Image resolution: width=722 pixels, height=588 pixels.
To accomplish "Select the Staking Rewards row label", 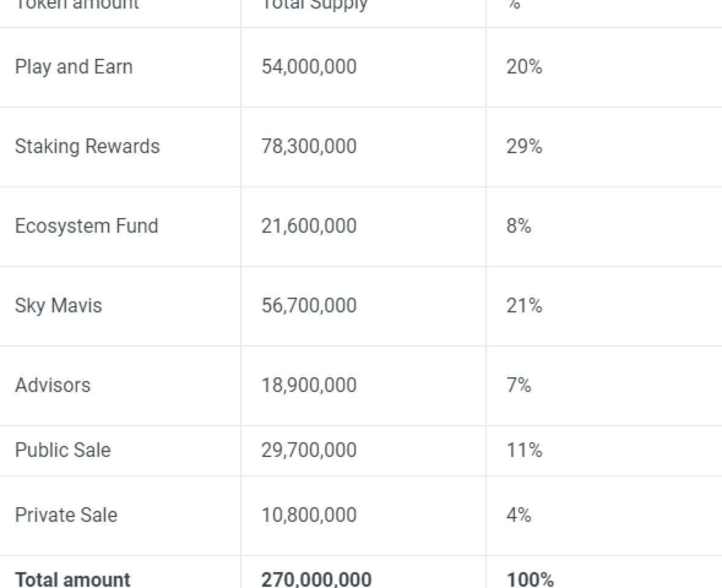I will [87, 146].
